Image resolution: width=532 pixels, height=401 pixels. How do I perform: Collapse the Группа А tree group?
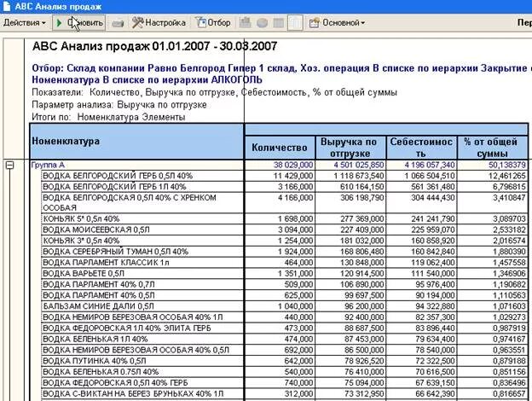[10, 165]
